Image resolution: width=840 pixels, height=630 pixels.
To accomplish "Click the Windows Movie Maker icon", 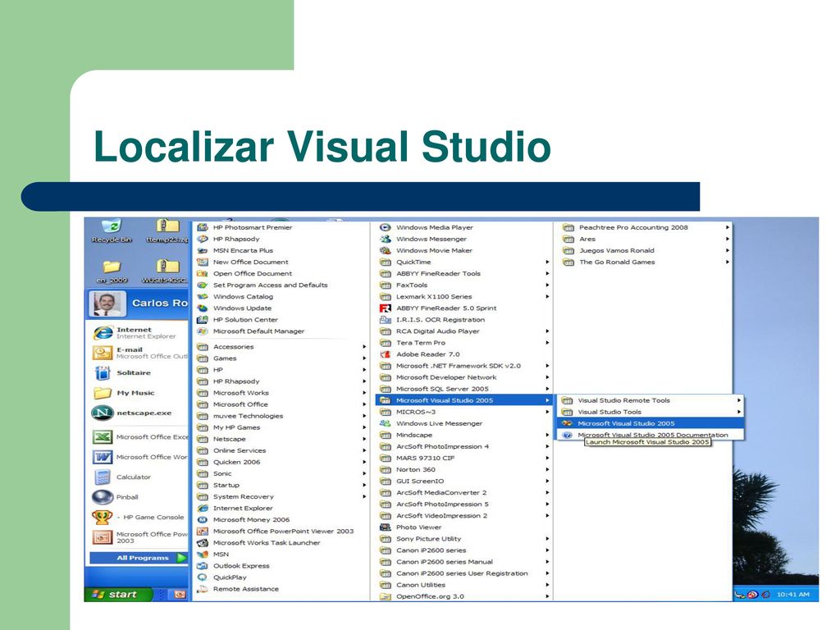I will (386, 250).
